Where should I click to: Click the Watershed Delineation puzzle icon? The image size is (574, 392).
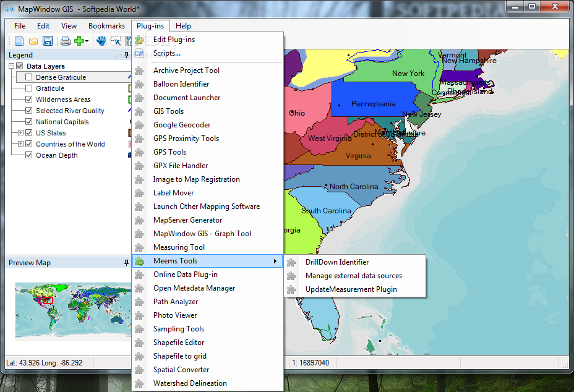139,383
